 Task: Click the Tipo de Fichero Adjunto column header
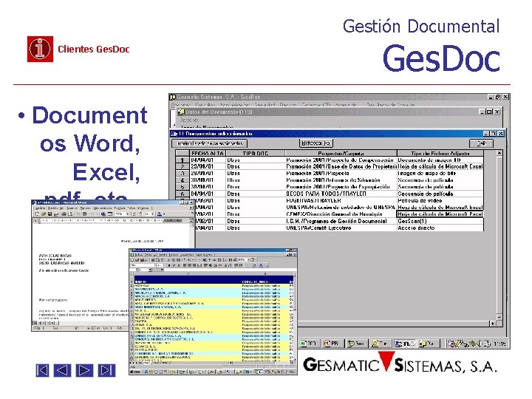(440, 154)
